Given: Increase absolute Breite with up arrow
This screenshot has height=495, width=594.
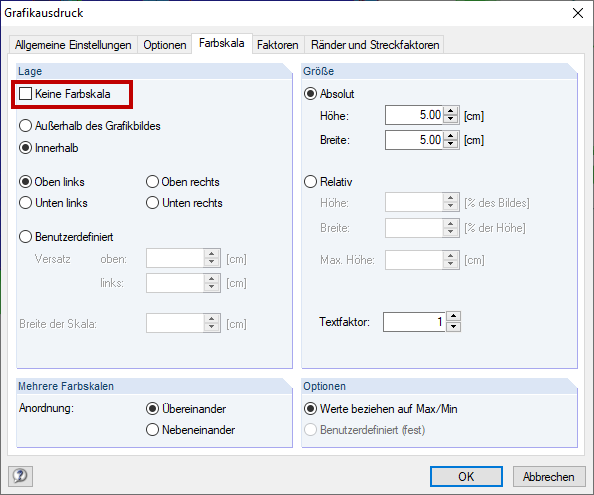Looking at the screenshot, I should coord(450,136).
